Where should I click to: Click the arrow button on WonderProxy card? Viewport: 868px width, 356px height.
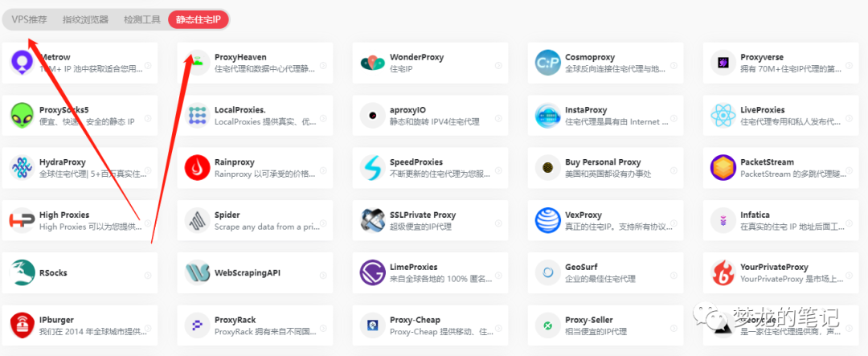click(x=498, y=65)
